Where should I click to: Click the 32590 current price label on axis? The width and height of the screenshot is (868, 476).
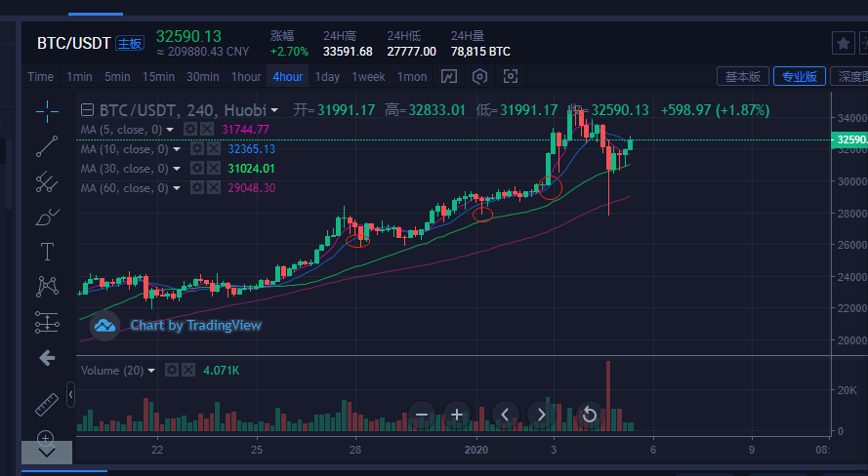[849, 139]
